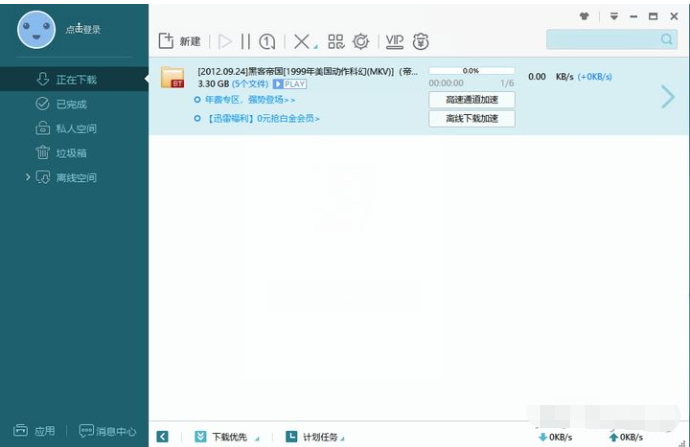The width and height of the screenshot is (690, 447).
Task: Pause the download using the pause icon
Action: tap(246, 41)
